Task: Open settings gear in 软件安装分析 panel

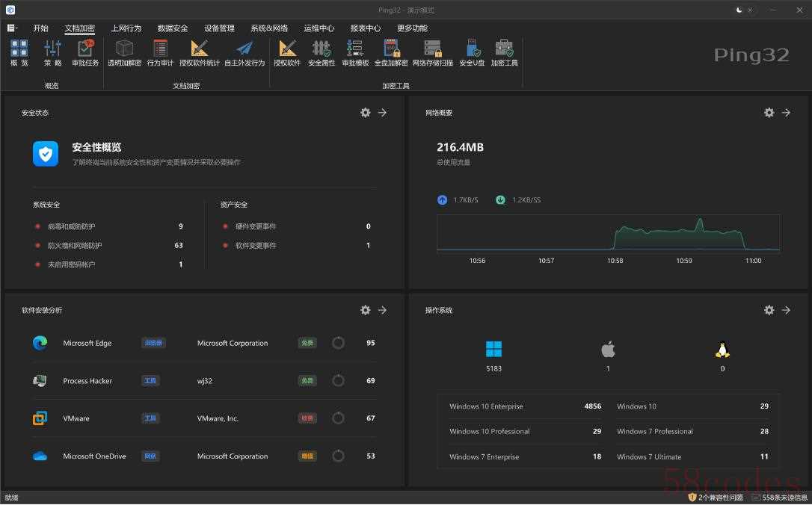Action: pyautogui.click(x=365, y=310)
